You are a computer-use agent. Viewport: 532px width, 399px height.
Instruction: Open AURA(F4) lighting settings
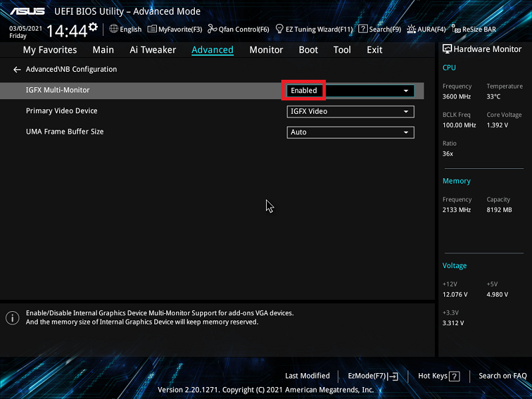click(412, 29)
